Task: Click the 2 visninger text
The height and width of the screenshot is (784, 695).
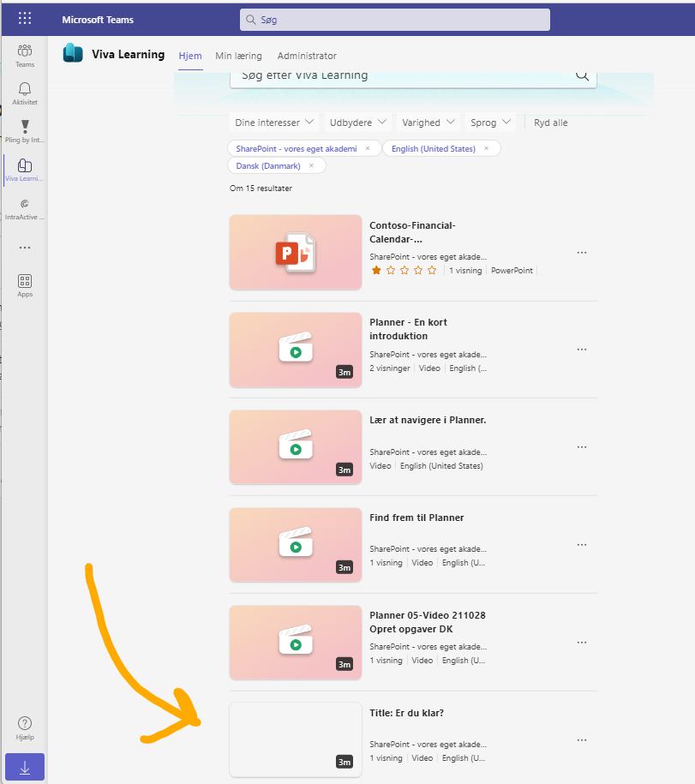Action: 390,368
